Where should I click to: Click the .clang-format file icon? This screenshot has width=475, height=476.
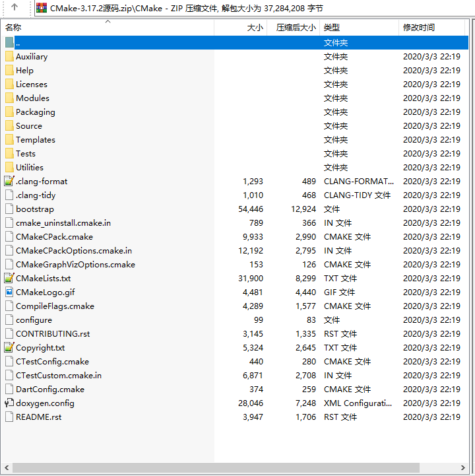tap(9, 182)
